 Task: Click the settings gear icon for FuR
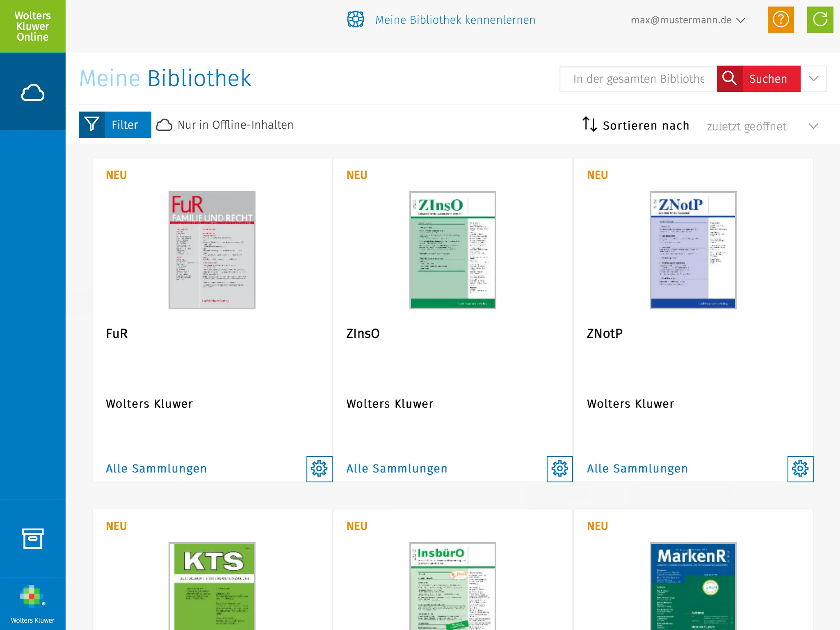click(319, 469)
